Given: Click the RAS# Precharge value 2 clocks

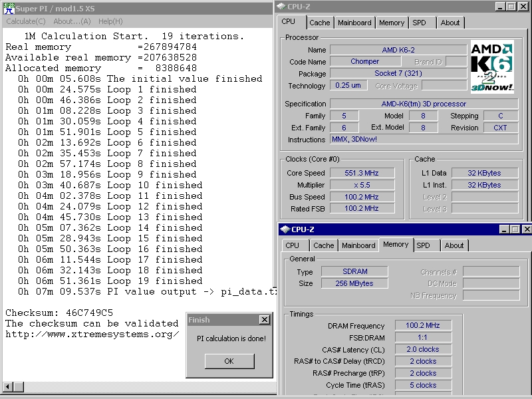Looking at the screenshot, I should pos(423,373).
